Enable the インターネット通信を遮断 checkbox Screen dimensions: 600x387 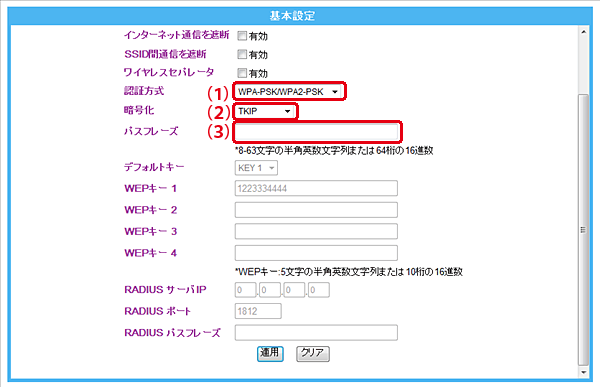pyautogui.click(x=242, y=36)
